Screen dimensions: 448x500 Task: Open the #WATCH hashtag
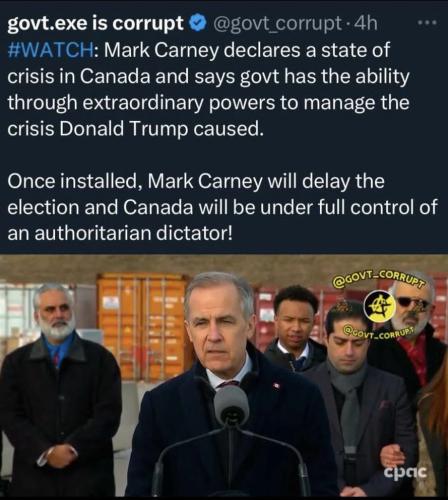[50, 50]
